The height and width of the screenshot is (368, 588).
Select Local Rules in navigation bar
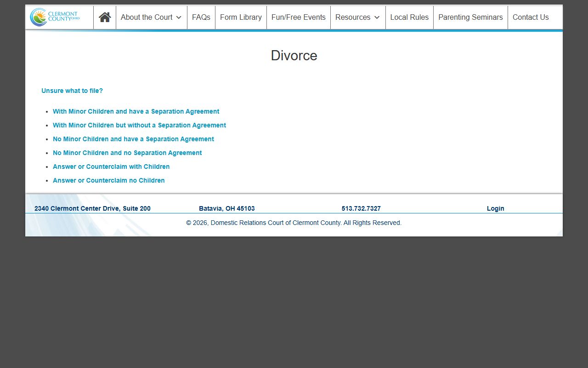[409, 17]
